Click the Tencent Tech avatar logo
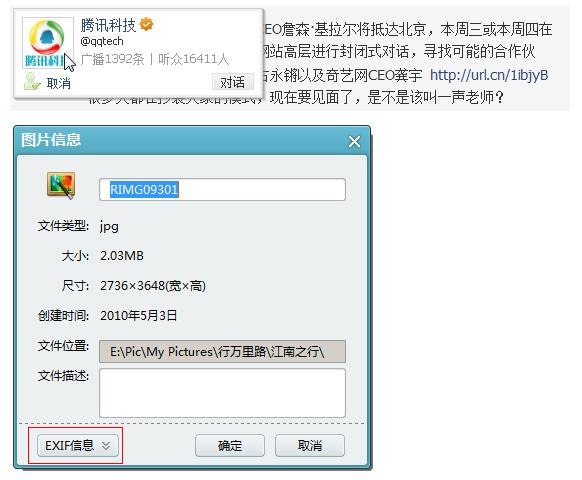Image resolution: width=582 pixels, height=480 pixels. (48, 43)
